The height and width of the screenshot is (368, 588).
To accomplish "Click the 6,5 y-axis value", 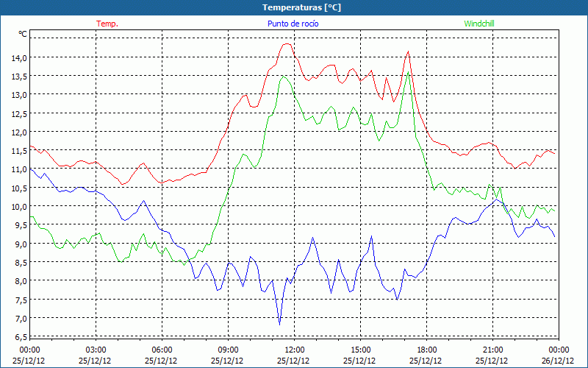I will point(21,336).
